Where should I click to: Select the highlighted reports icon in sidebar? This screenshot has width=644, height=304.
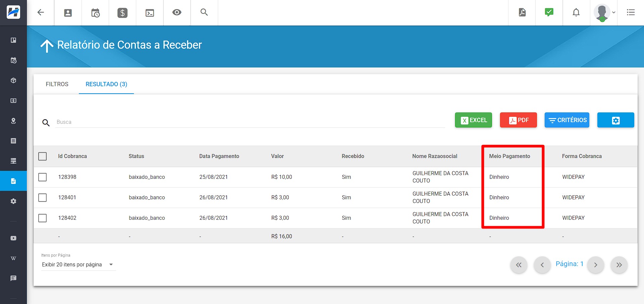coord(13,181)
